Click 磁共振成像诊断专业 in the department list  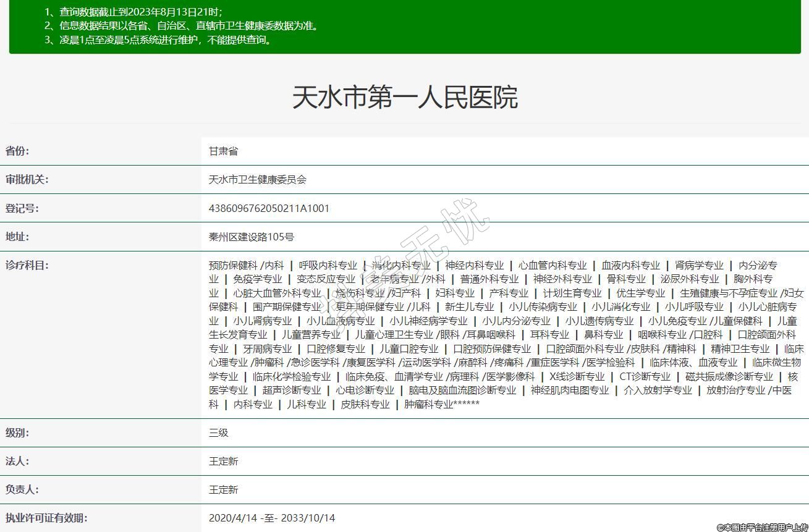[x=729, y=376]
